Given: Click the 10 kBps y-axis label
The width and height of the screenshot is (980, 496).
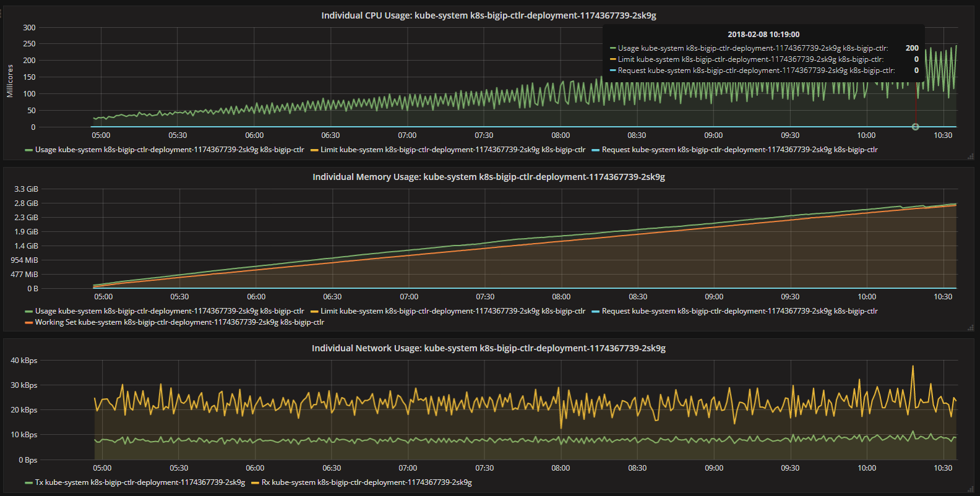Looking at the screenshot, I should click(24, 435).
